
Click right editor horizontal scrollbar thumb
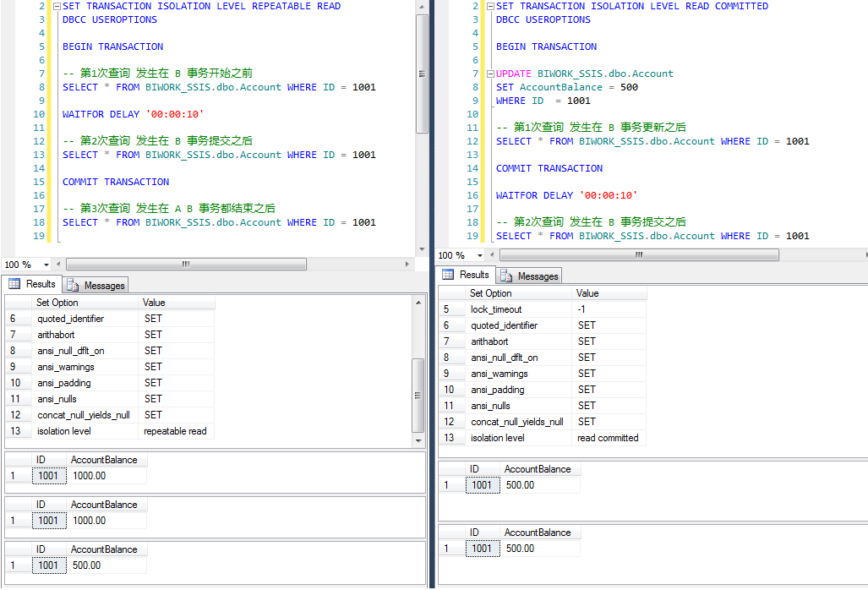(x=639, y=254)
